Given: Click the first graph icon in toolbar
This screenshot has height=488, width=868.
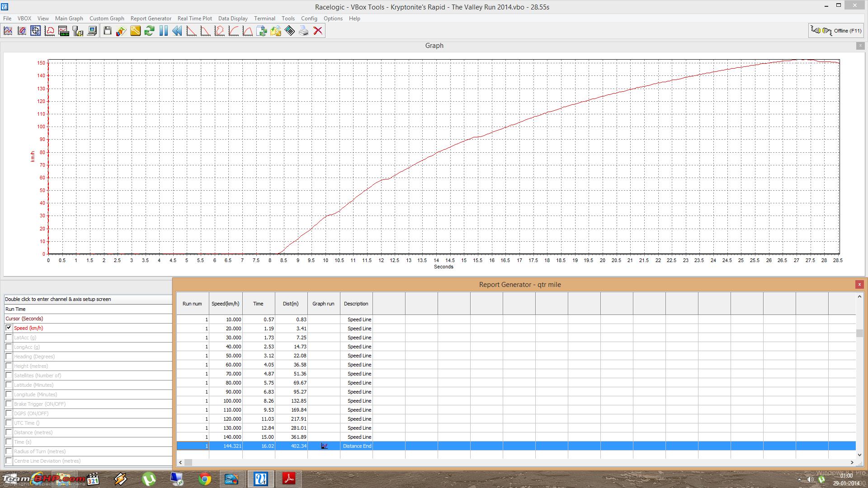Looking at the screenshot, I should coord(8,31).
